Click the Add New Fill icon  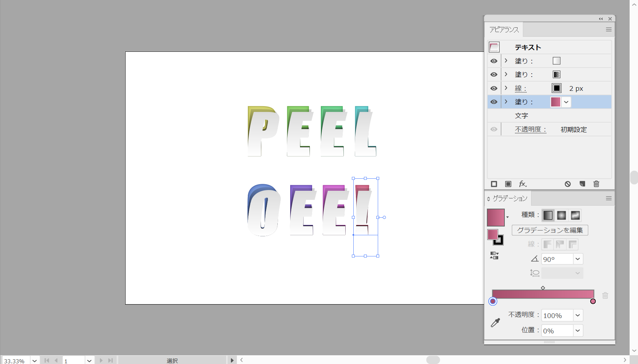tap(508, 184)
